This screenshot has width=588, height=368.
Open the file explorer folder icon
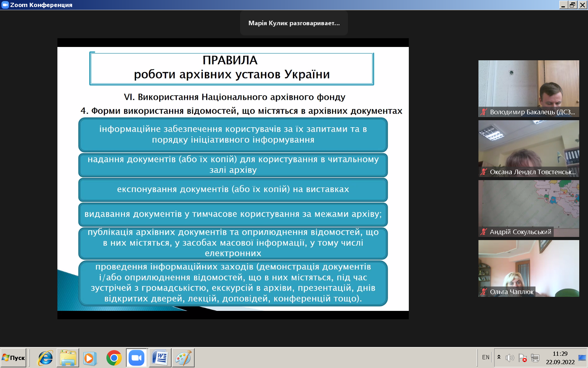click(x=68, y=358)
